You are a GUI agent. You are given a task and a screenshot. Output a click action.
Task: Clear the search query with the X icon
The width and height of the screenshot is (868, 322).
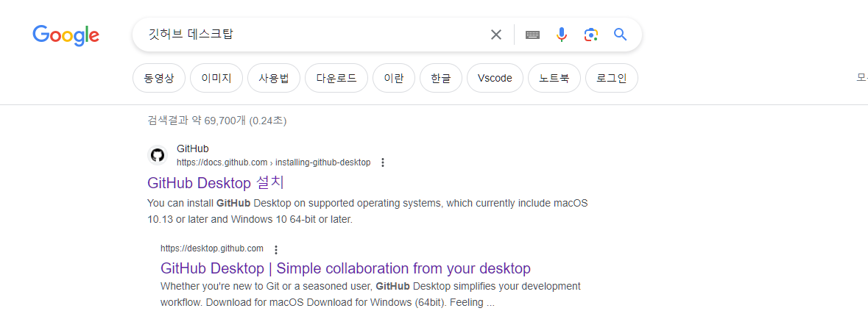point(496,35)
